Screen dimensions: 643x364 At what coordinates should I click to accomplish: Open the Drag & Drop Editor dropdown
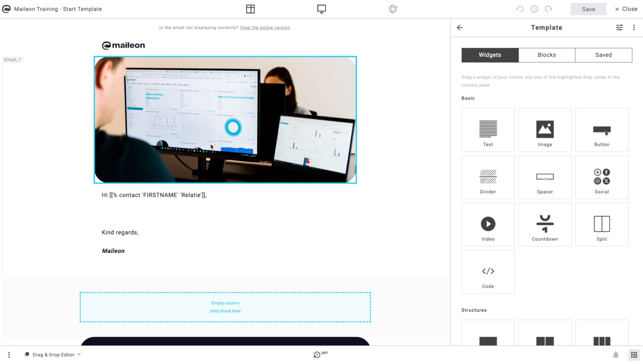(x=53, y=355)
